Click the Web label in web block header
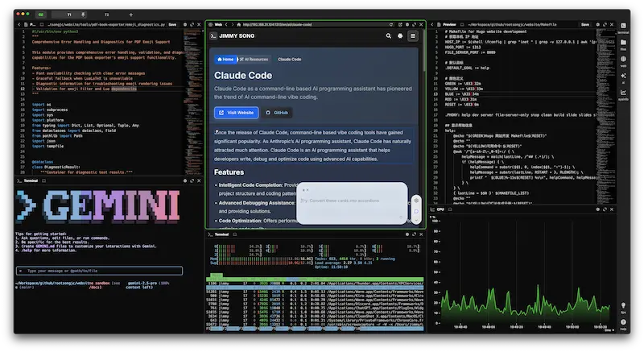The height and width of the screenshot is (352, 644). click(x=218, y=25)
